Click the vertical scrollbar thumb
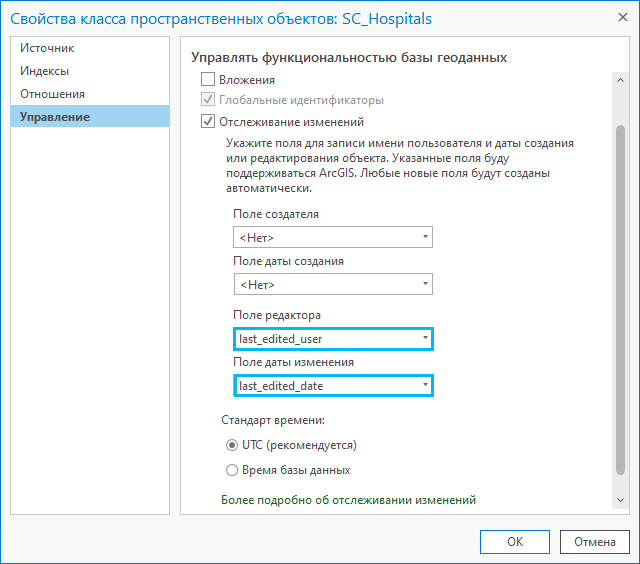 pyautogui.click(x=620, y=300)
